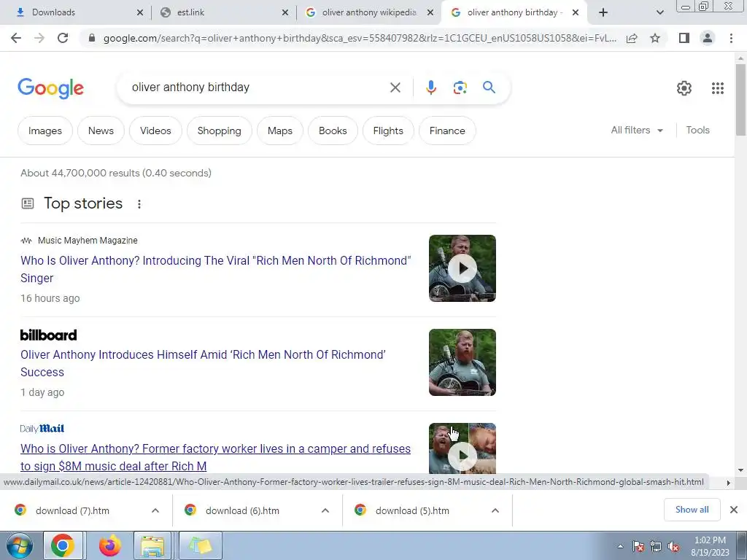This screenshot has height=560, width=747.
Task: Edit the search query text field
Action: [258, 87]
